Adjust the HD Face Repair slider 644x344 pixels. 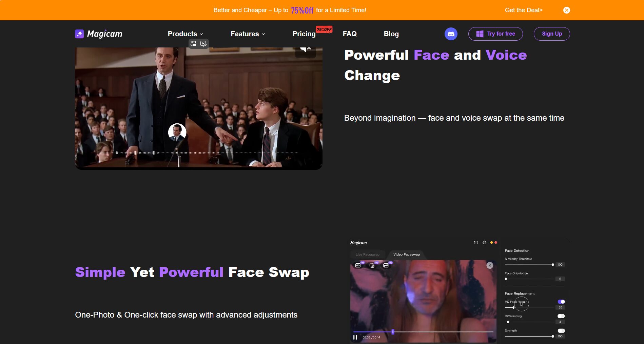529,307
